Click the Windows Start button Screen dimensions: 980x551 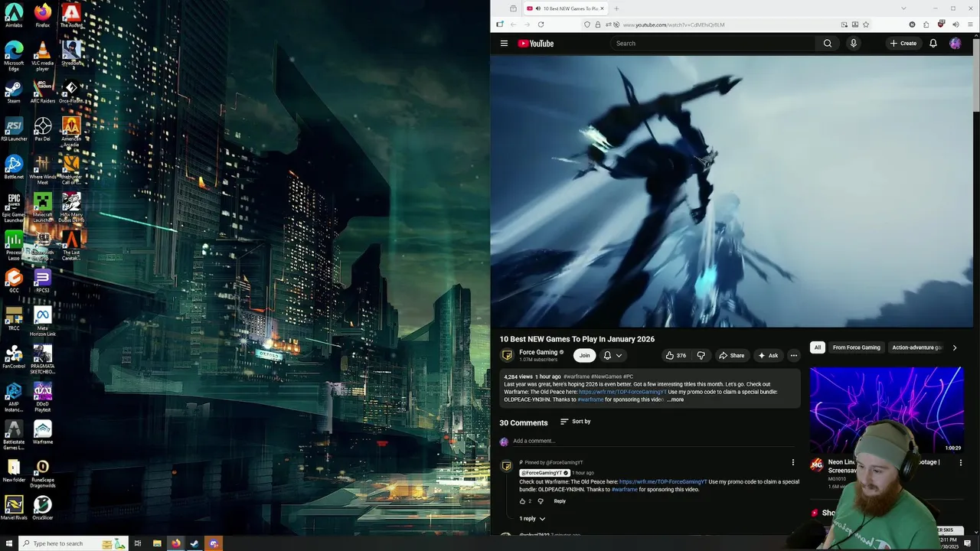9,543
